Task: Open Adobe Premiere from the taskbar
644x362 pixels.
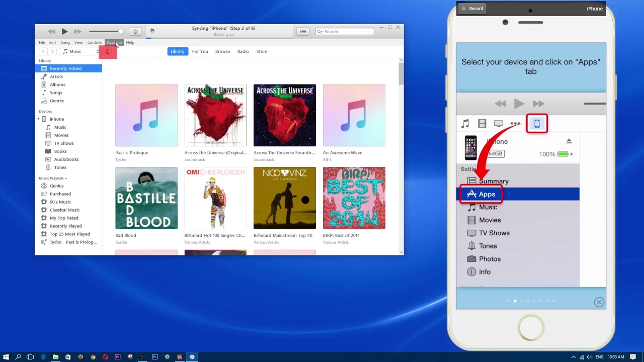Action: click(x=118, y=357)
